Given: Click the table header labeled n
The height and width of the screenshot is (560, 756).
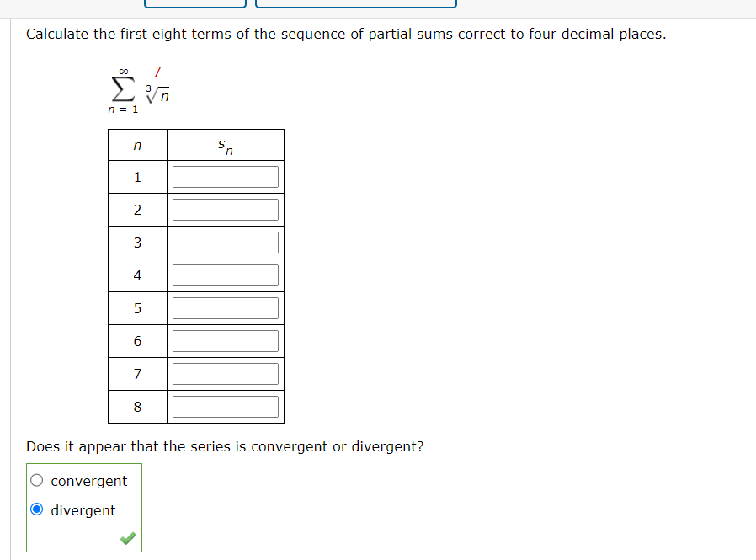Looking at the screenshot, I should coord(137,144).
